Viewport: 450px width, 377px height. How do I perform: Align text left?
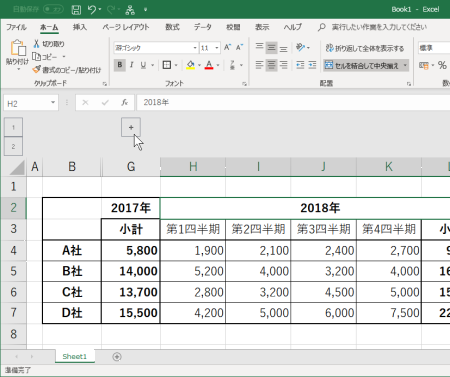coord(259,65)
